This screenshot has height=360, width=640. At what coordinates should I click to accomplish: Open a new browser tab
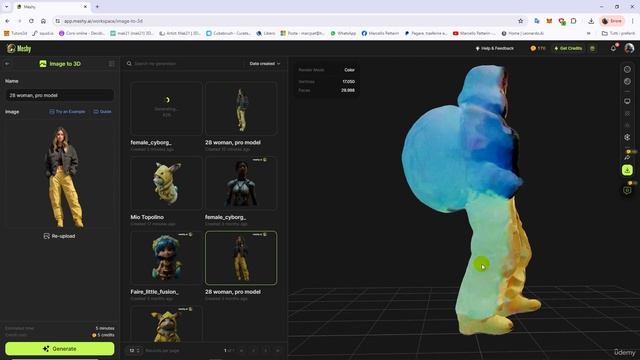click(x=97, y=7)
